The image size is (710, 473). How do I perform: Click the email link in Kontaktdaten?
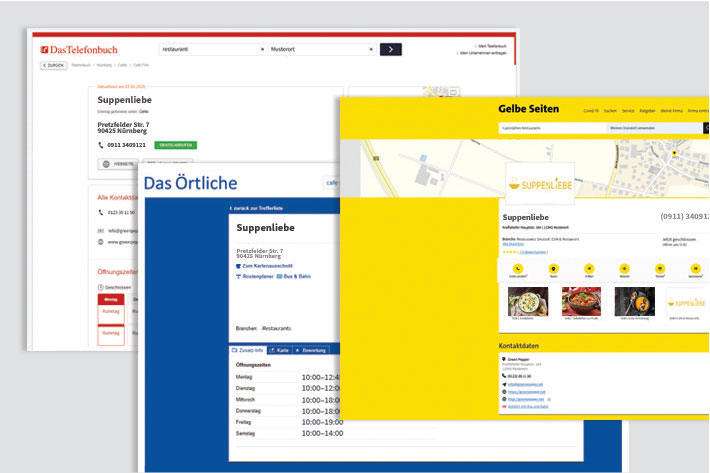click(525, 384)
